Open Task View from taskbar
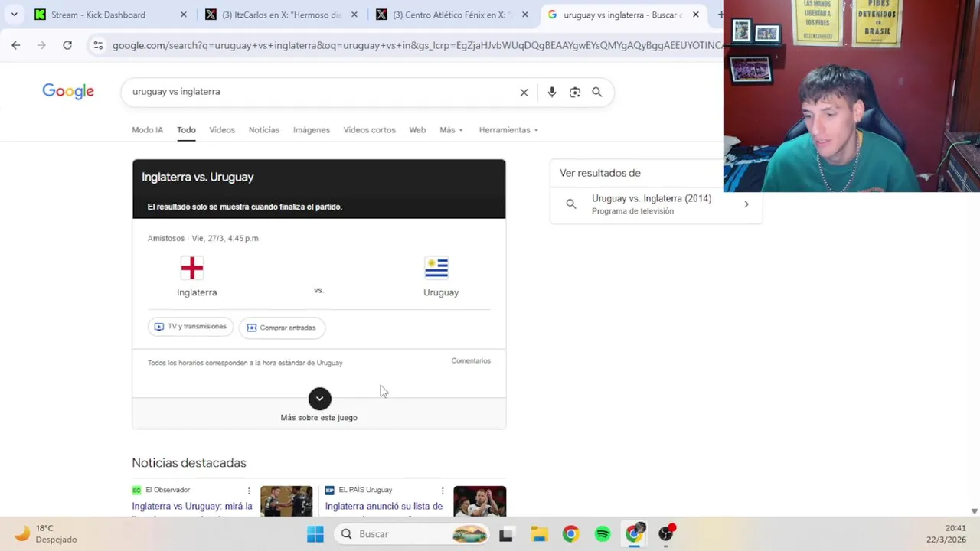Screen dimensions: 980x551 tap(506, 534)
